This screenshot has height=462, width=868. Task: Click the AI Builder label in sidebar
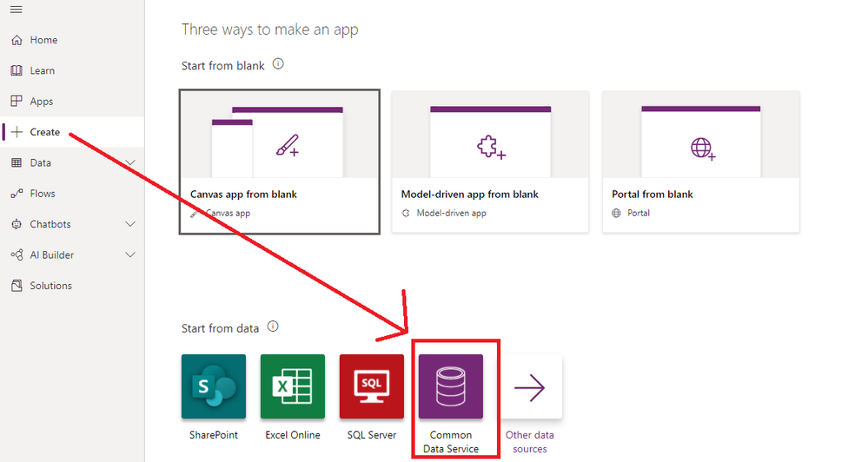point(52,255)
